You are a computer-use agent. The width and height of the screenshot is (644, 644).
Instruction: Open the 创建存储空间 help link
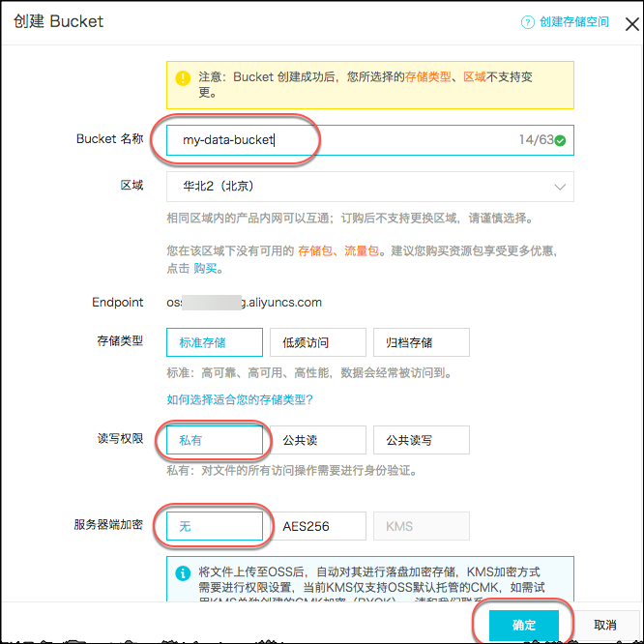tap(574, 22)
